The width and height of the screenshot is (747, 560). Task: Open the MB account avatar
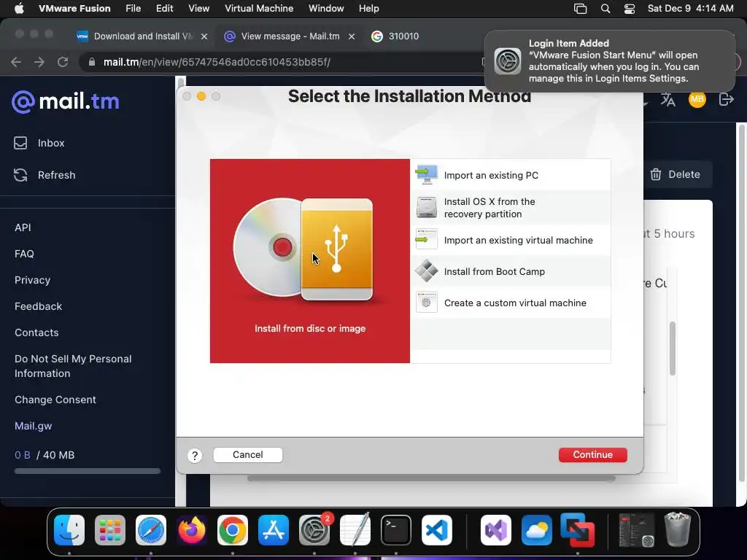tap(697, 99)
